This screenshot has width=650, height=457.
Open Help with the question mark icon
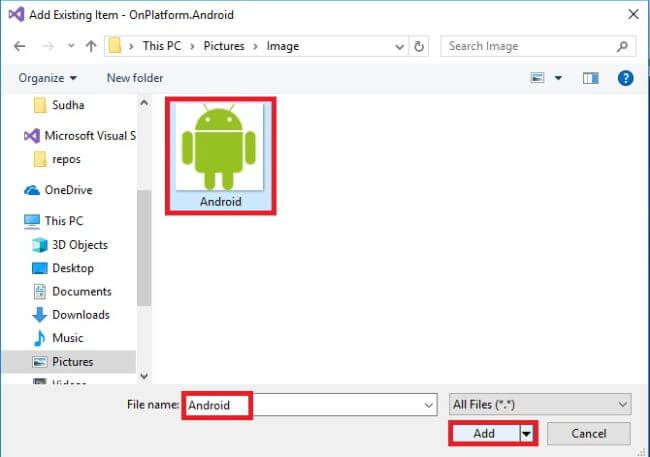point(625,78)
